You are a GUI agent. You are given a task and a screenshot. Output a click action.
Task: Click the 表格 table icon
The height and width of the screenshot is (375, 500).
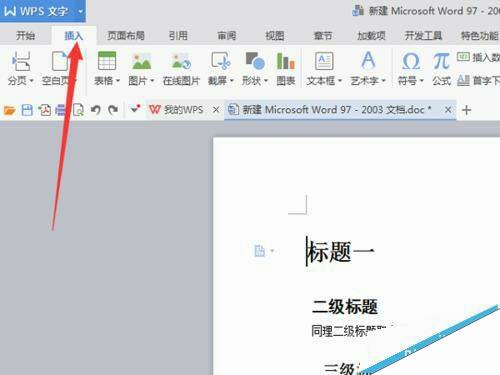(x=107, y=61)
